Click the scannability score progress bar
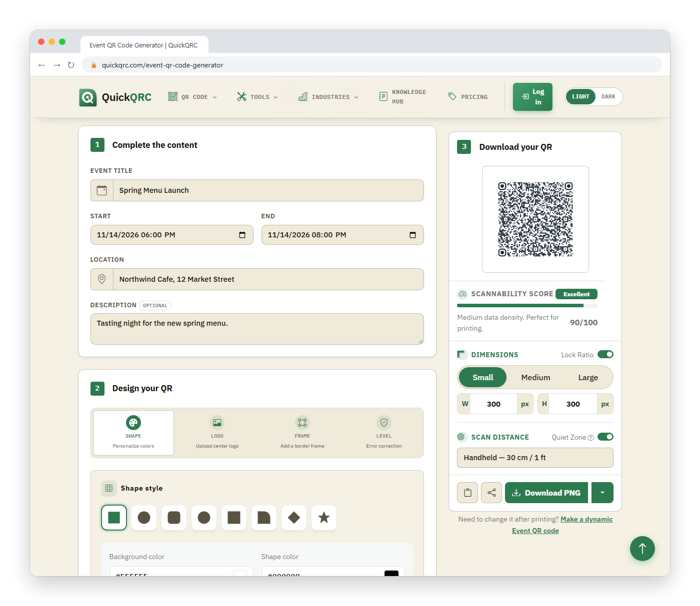The height and width of the screenshot is (606, 700). 527,306
